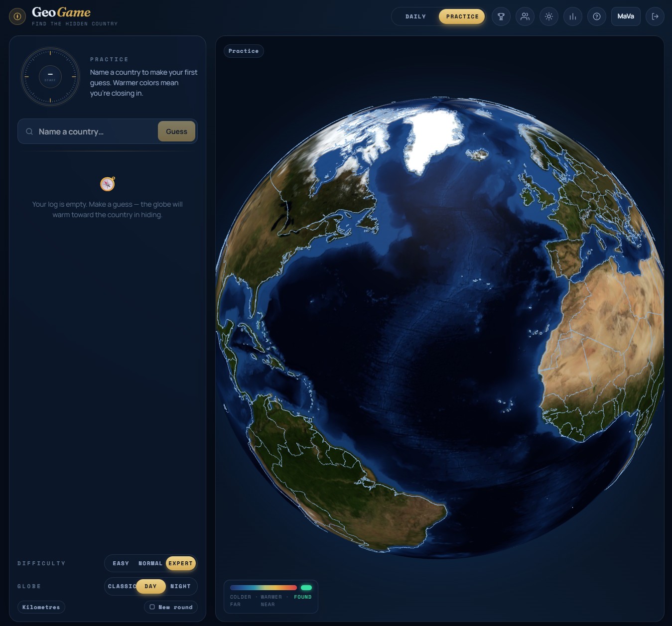Start a New round
This screenshot has width=672, height=626.
point(171,607)
